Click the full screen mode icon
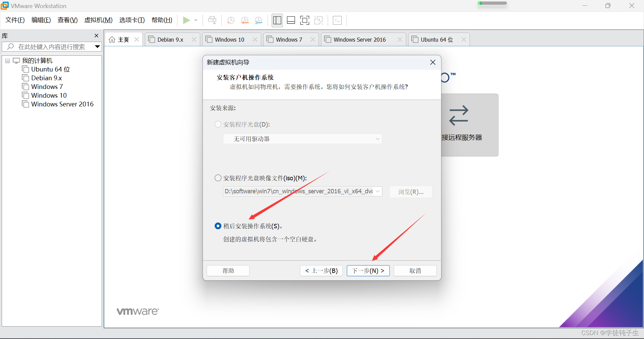The image size is (644, 339). (x=305, y=20)
